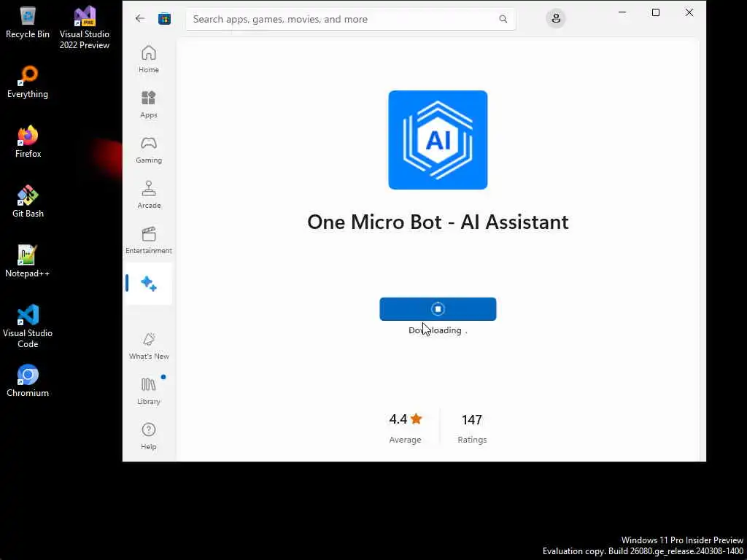Open Visual Studio 2022 Preview desktop shortcut

pyautogui.click(x=85, y=28)
